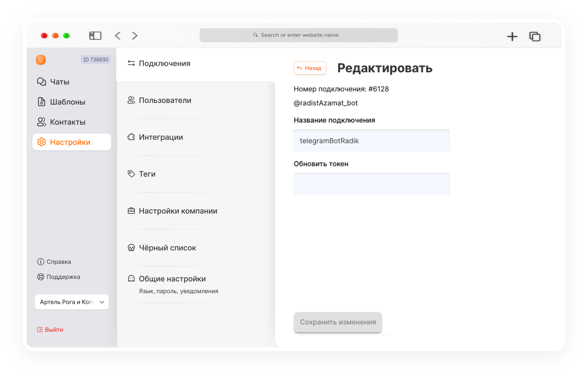The height and width of the screenshot is (378, 588).
Task: Go back with the browser arrow
Action: (117, 36)
